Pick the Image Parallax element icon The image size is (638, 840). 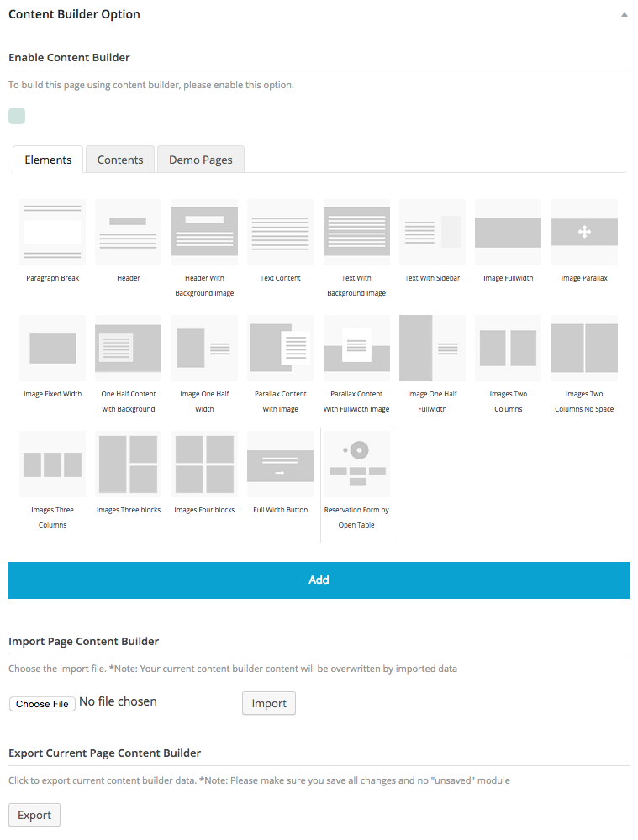point(584,232)
